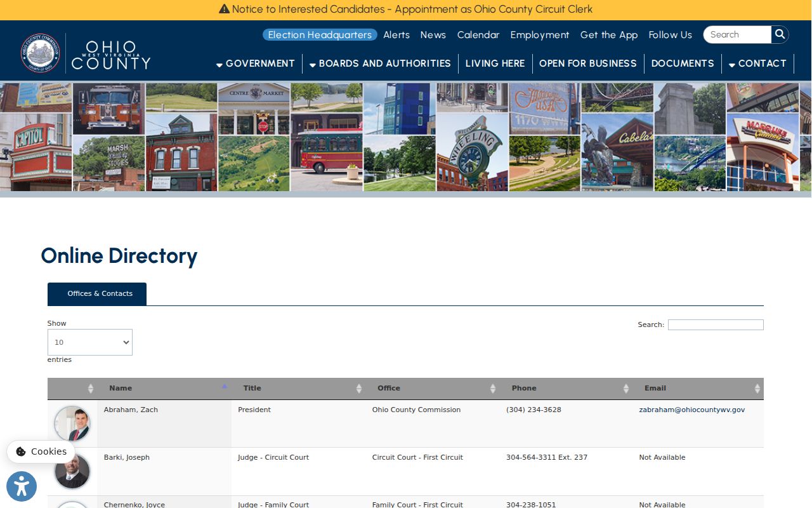This screenshot has width=812, height=508.
Task: Click Circuit Court - First Circuit cell
Action: point(417,457)
